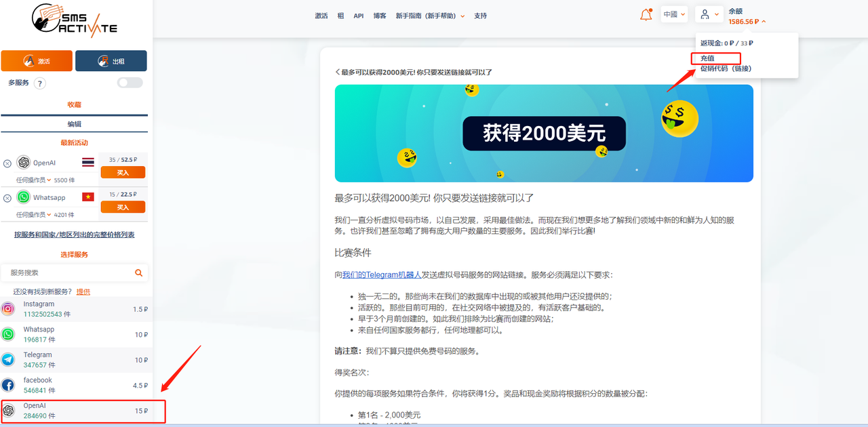This screenshot has width=868, height=427.
Task: Open the user account menu
Action: pyautogui.click(x=710, y=14)
